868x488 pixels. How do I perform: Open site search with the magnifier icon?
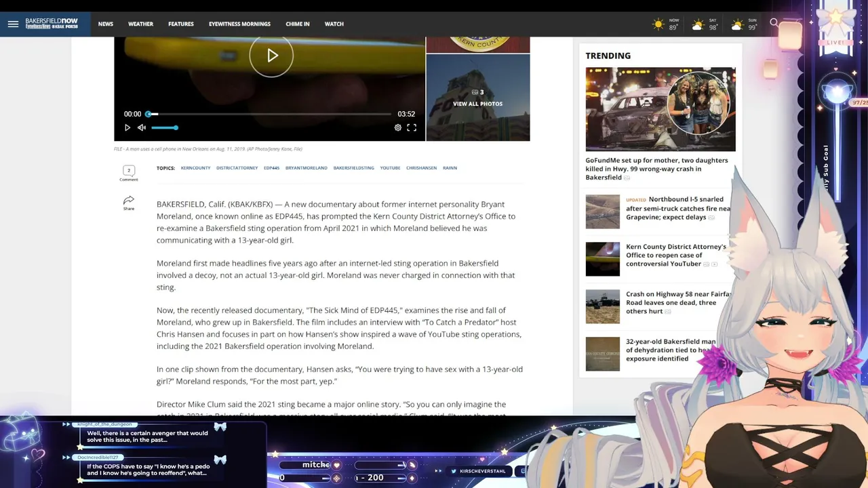click(x=774, y=23)
